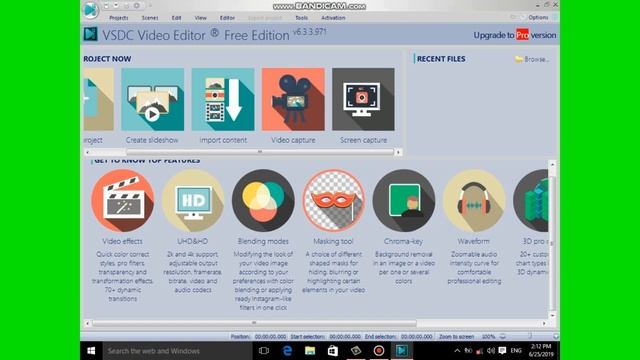The image size is (640, 360).
Task: Open the Scenes menu
Action: (x=150, y=18)
